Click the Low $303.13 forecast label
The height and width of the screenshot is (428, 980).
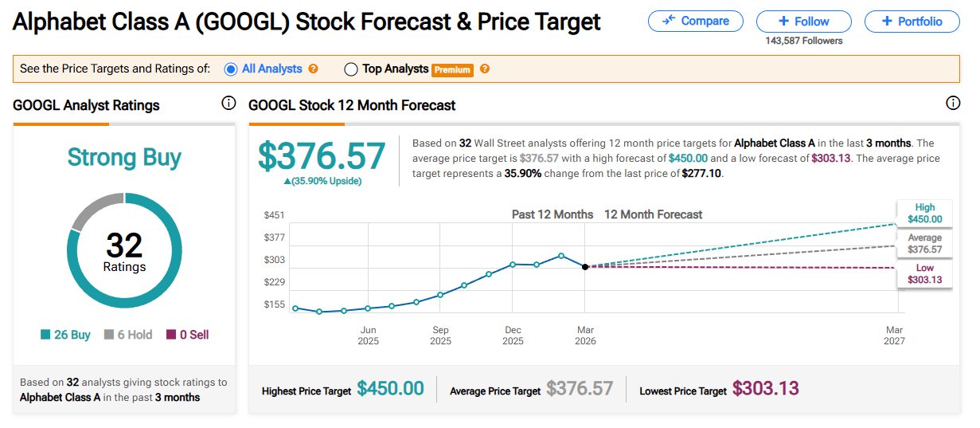pos(924,274)
